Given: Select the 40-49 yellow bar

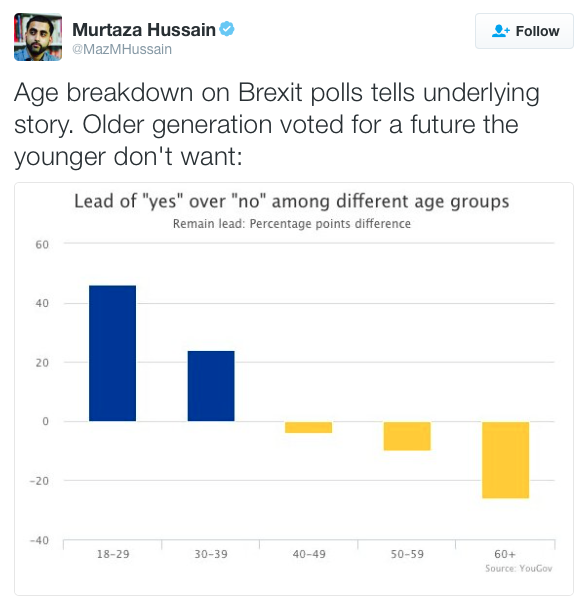Looking at the screenshot, I should point(309,427).
